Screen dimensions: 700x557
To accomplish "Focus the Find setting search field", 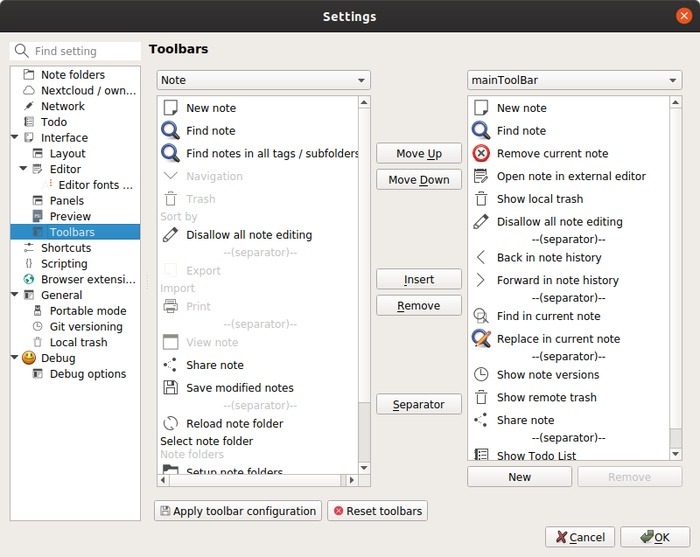I will tap(75, 51).
